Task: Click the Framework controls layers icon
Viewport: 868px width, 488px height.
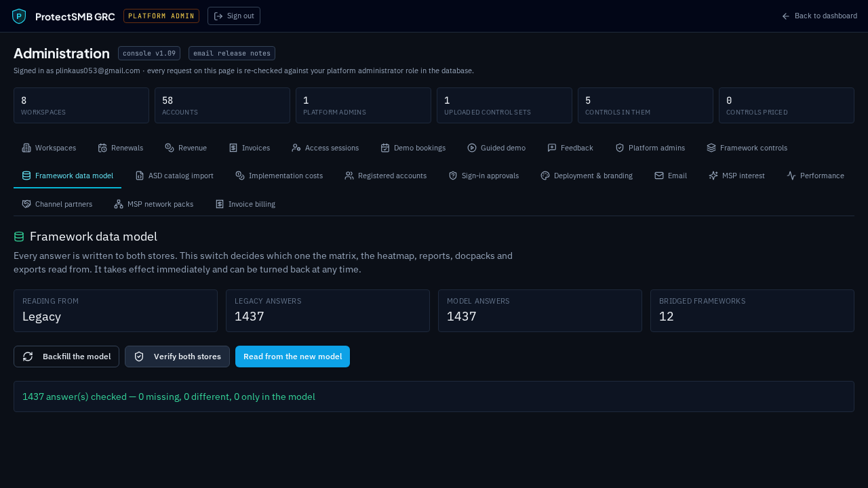Action: point(711,148)
